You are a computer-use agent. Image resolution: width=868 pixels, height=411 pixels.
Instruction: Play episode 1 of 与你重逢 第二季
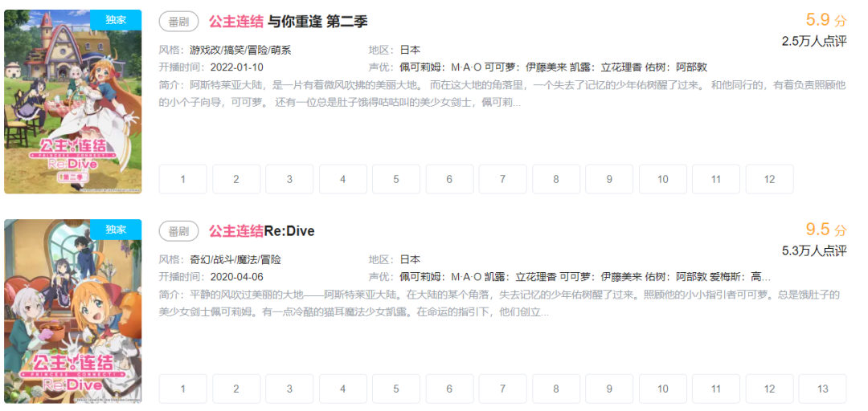[x=182, y=179]
